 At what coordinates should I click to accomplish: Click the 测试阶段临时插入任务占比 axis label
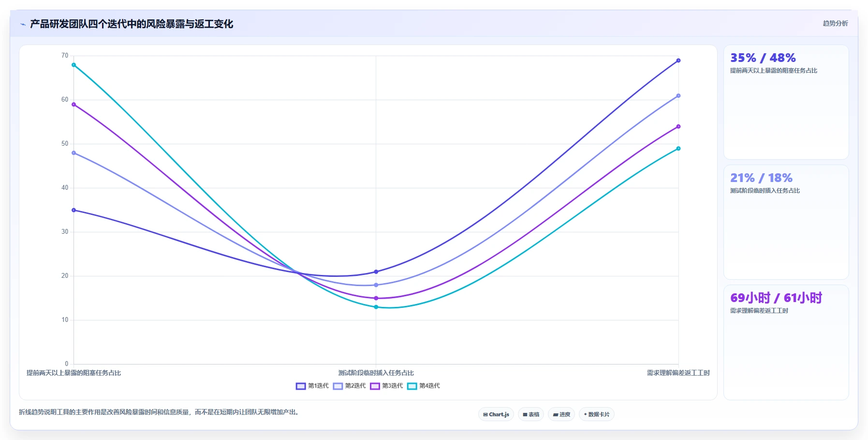point(376,373)
